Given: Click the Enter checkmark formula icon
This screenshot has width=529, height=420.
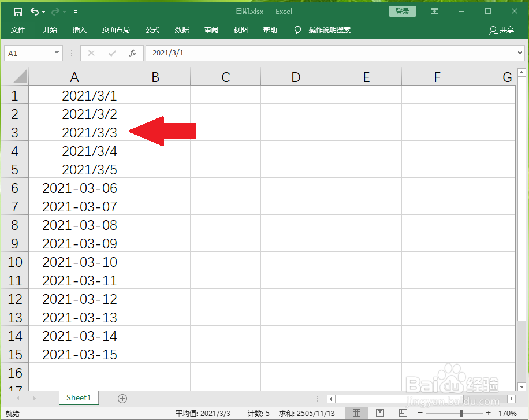Looking at the screenshot, I should (x=112, y=53).
